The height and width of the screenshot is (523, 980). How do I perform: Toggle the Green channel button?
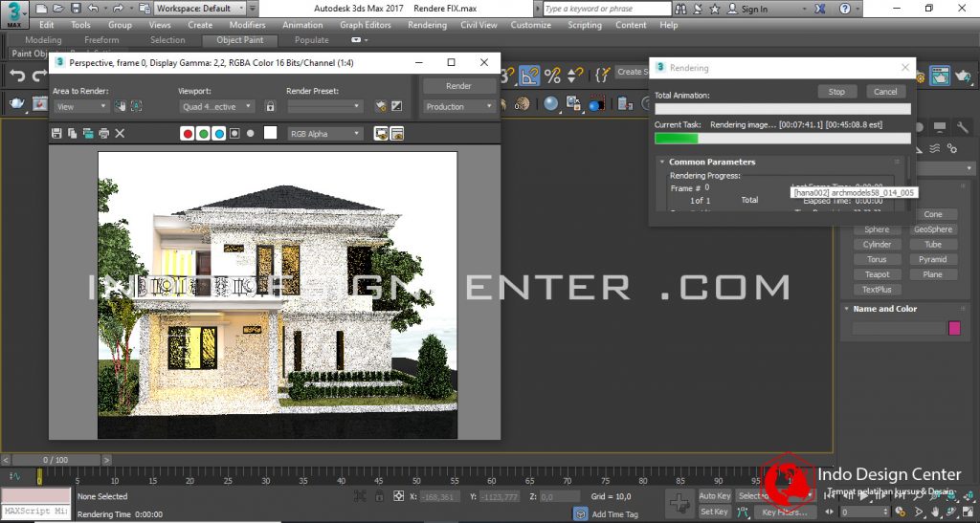click(x=203, y=134)
